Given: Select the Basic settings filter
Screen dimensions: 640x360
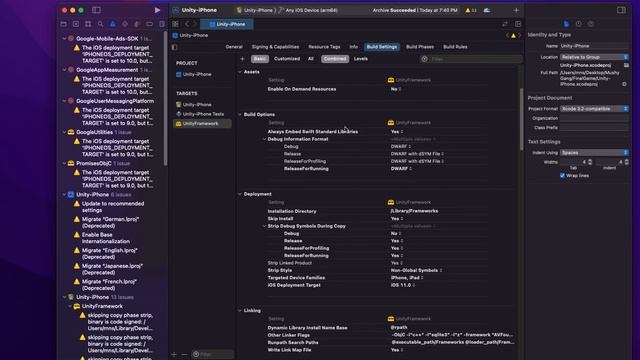Looking at the screenshot, I should [260, 59].
